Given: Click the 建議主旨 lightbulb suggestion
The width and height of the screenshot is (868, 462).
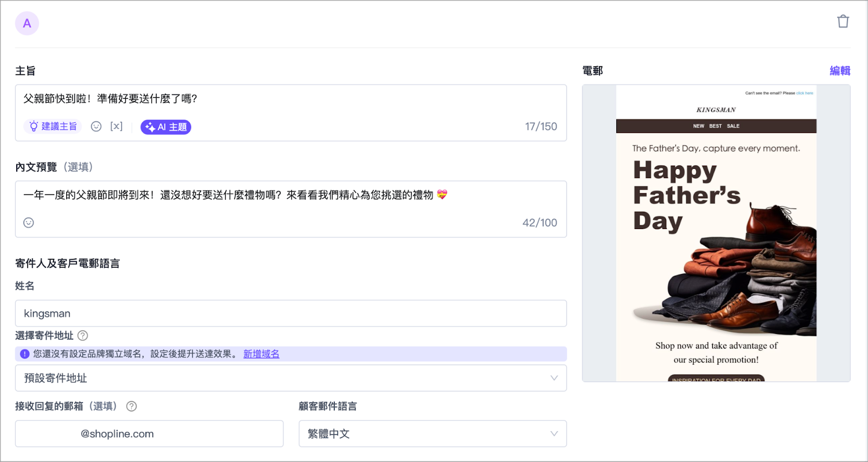Looking at the screenshot, I should click(53, 126).
